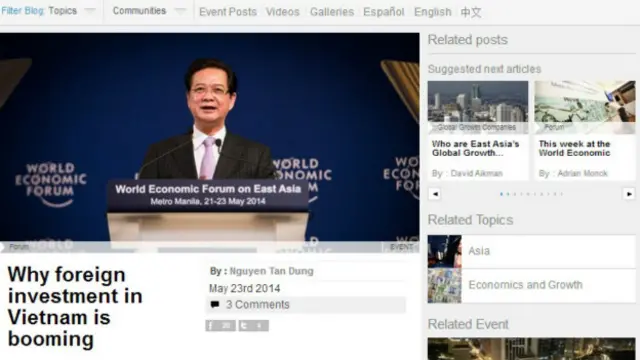640x360 pixels.
Task: Open Galleries section
Action: (x=332, y=12)
